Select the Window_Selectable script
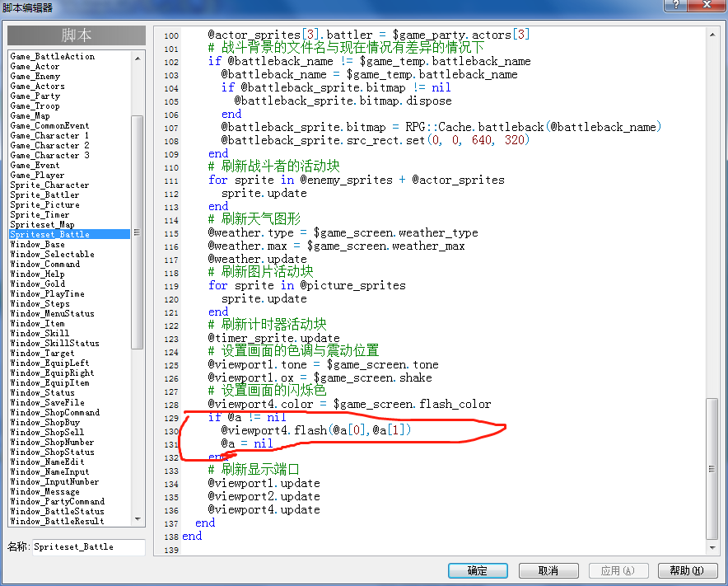The height and width of the screenshot is (586, 728). tap(53, 254)
